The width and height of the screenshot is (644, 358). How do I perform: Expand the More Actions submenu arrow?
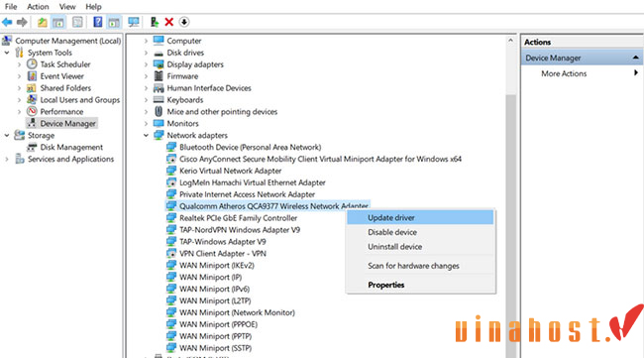pos(636,72)
